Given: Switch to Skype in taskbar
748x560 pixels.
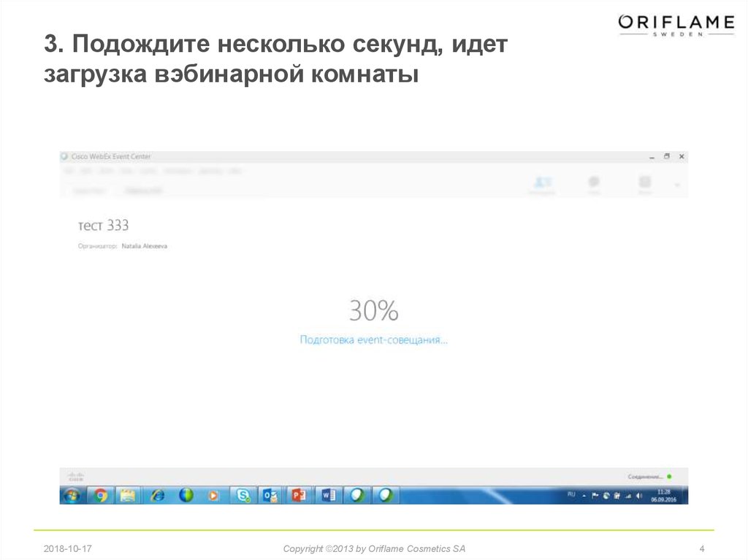Looking at the screenshot, I should click(x=242, y=495).
